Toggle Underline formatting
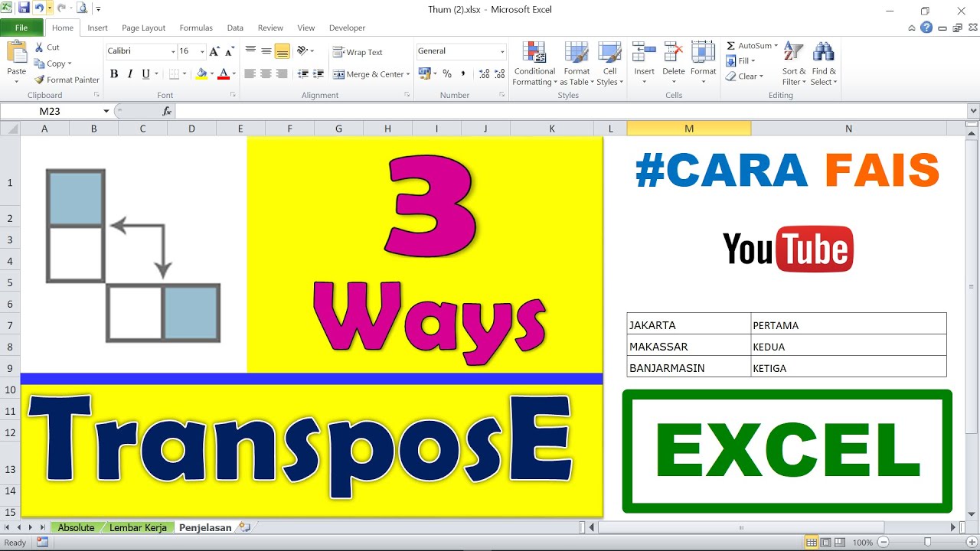Viewport: 980px width, 551px height. point(145,74)
